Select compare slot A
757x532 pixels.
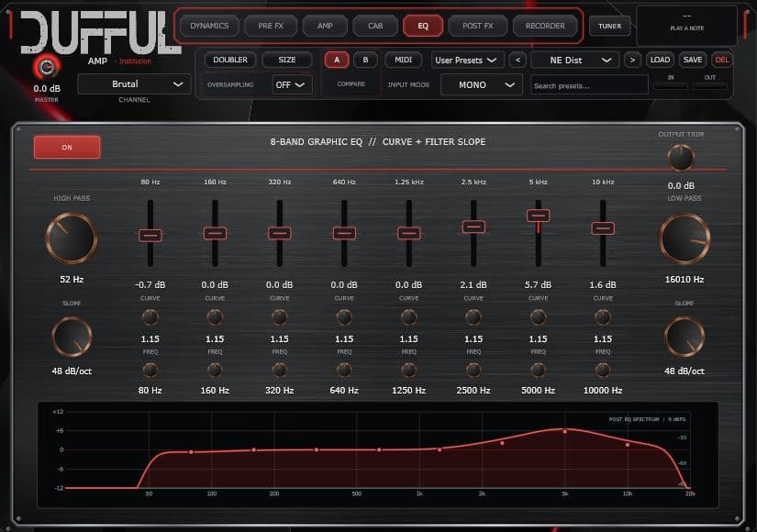(337, 60)
